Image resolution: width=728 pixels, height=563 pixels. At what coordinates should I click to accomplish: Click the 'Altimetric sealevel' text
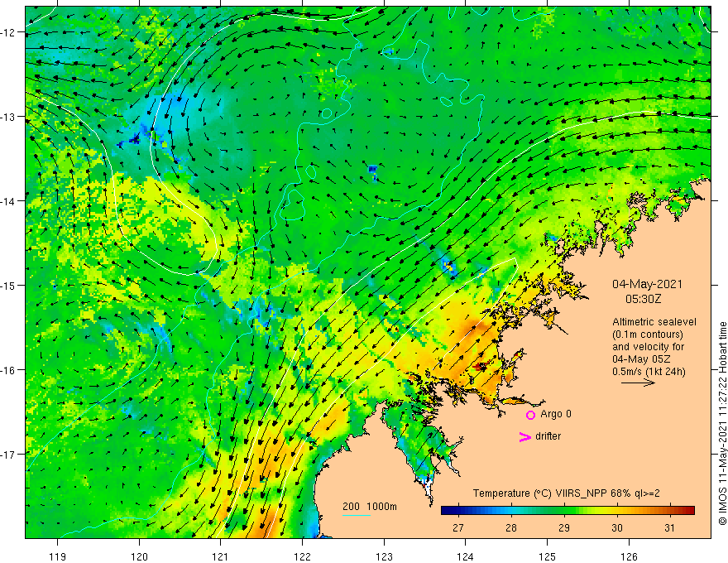coord(654,322)
